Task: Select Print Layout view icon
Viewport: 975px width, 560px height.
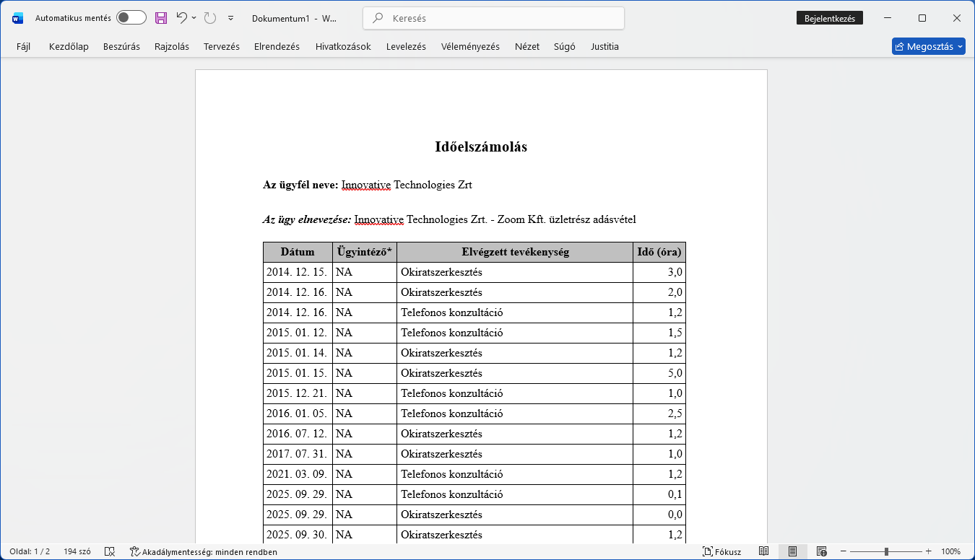Action: coord(792,551)
